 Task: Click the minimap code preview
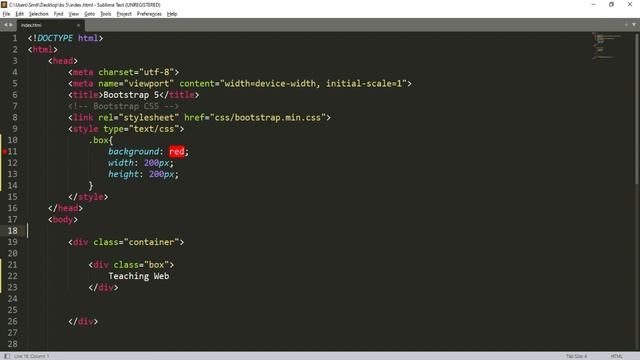point(607,46)
